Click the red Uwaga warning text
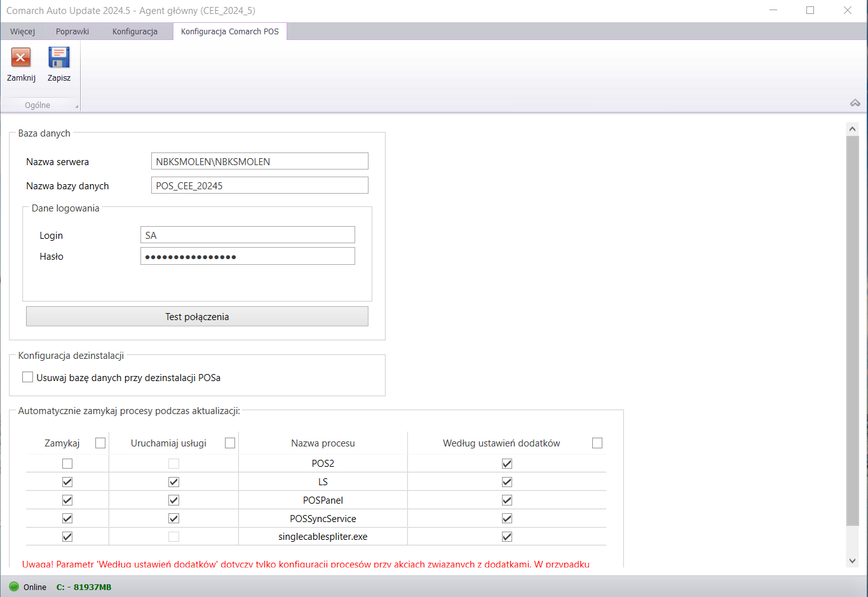The image size is (868, 597). tap(306, 564)
